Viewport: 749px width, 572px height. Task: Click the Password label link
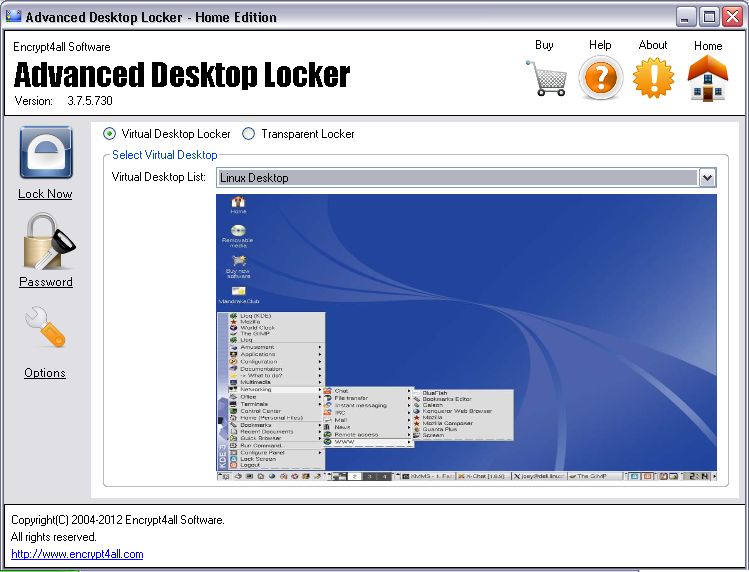46,282
